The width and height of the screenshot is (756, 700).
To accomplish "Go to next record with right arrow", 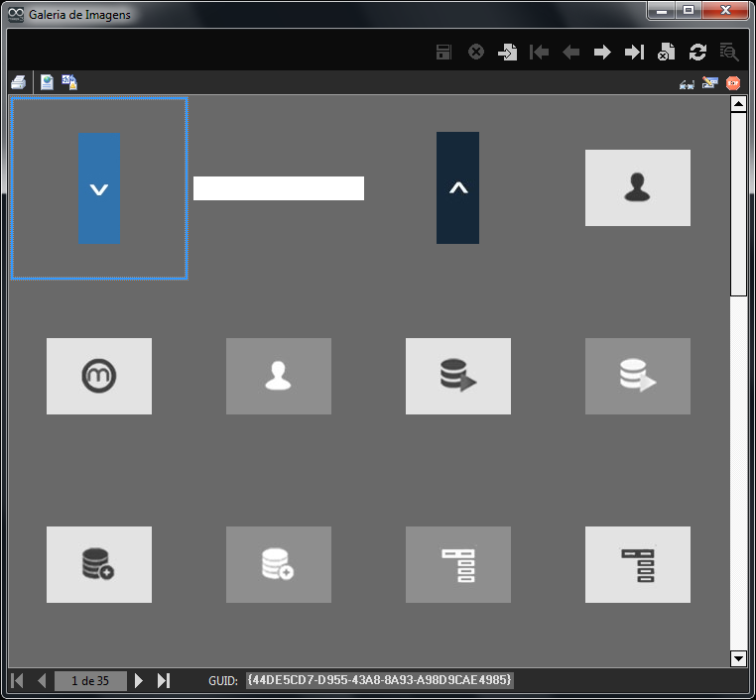I will pyautogui.click(x=602, y=53).
